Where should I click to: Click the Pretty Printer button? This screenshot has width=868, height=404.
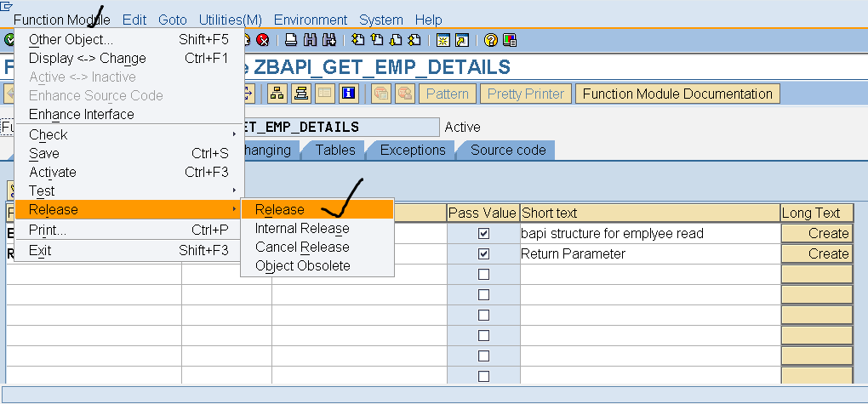click(x=525, y=94)
